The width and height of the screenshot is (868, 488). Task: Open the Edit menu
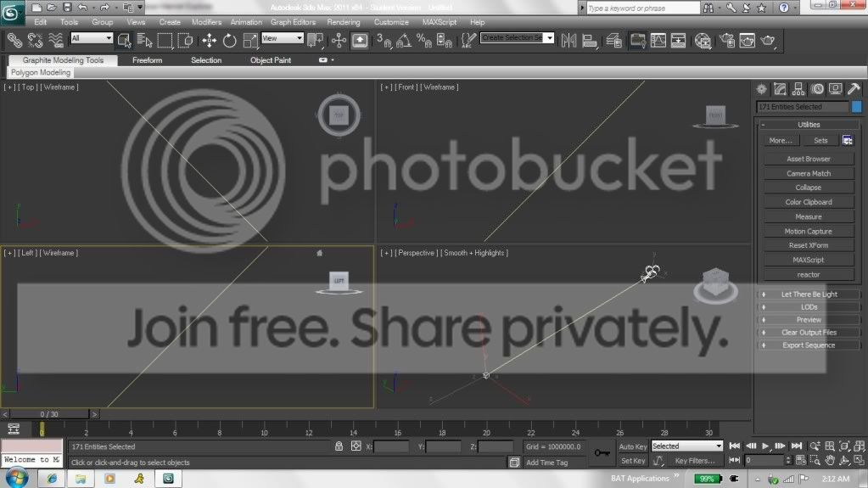(41, 22)
